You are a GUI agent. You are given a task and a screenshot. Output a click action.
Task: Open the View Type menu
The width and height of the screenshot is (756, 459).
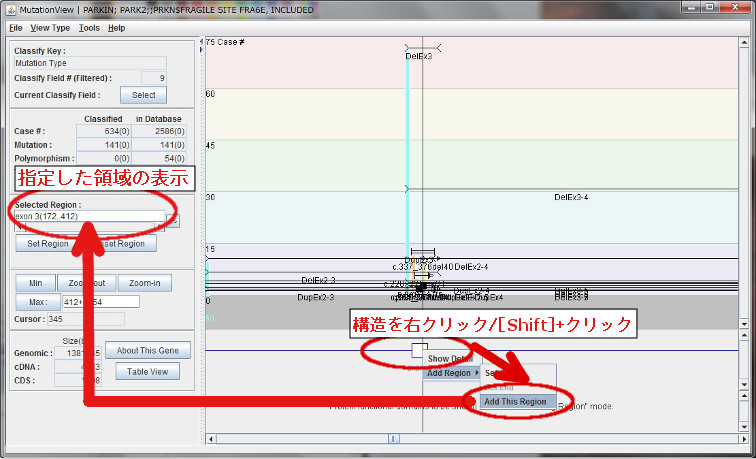pos(50,28)
